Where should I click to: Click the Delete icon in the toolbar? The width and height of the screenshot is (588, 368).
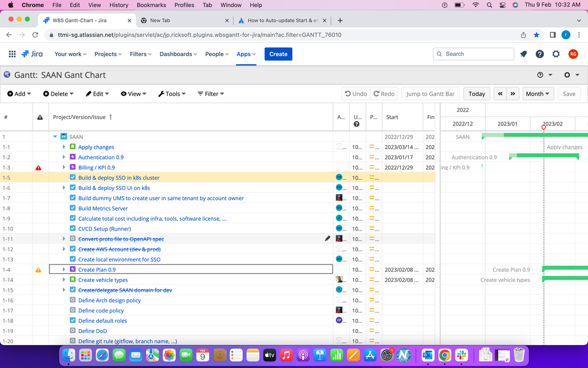47,93
